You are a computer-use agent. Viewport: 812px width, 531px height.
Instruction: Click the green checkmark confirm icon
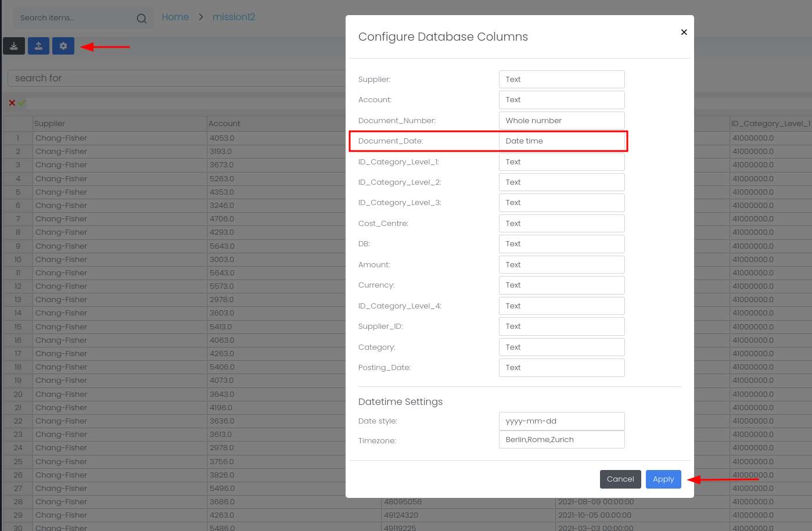pos(22,103)
